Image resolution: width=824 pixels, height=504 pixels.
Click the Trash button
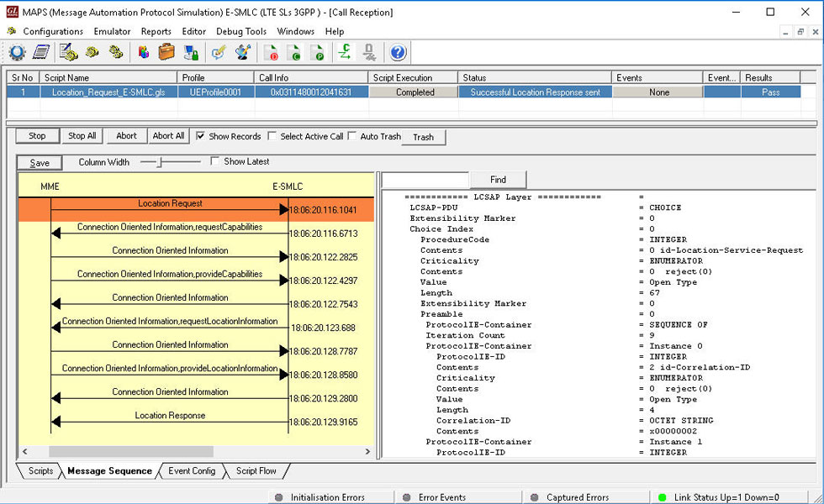point(423,137)
